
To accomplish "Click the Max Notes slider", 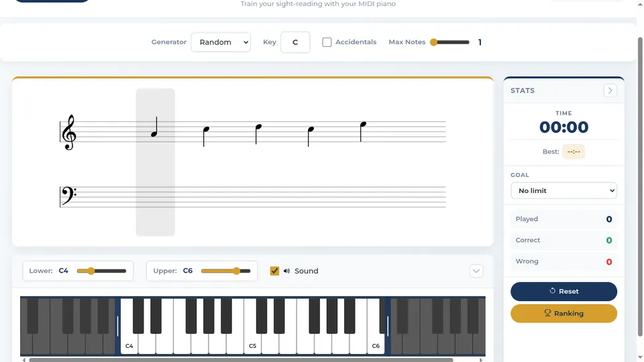I will [x=449, y=42].
